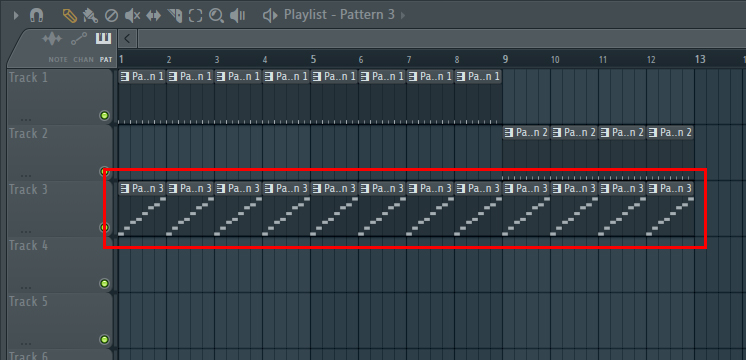
Task: Jump to bar 11 on timeline
Action: [603, 60]
